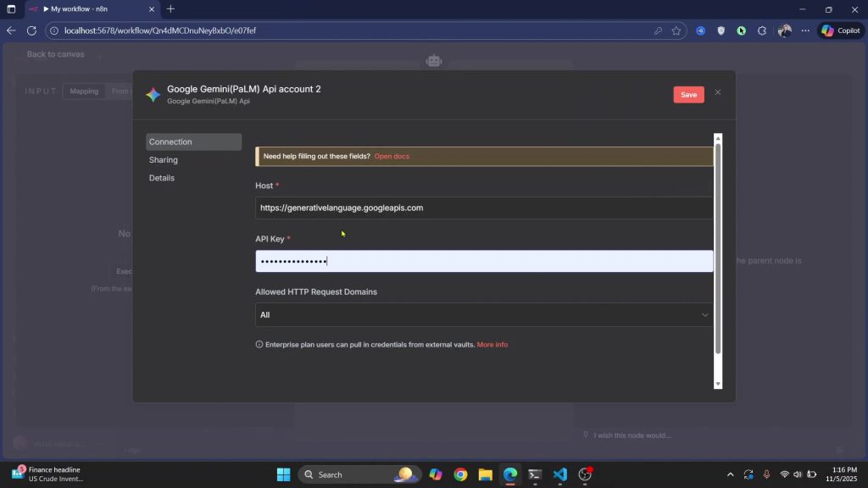The width and height of the screenshot is (868, 488).
Task: Open Terminal from taskbar
Action: coord(535,474)
